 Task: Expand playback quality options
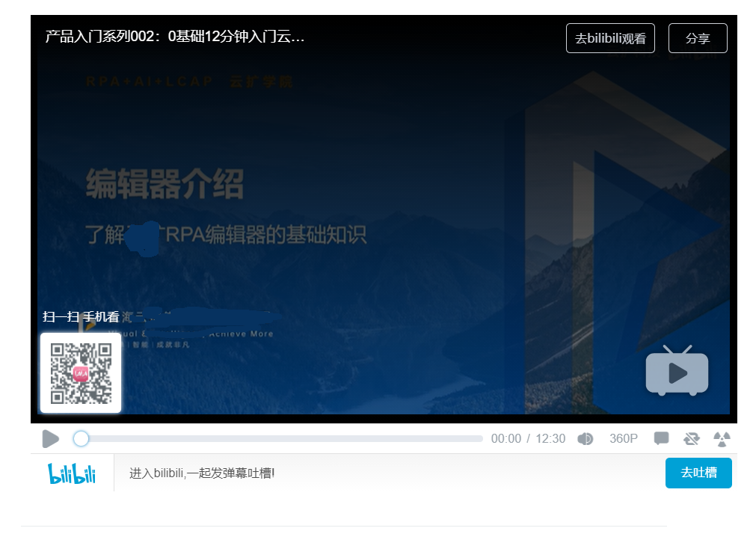tap(624, 439)
